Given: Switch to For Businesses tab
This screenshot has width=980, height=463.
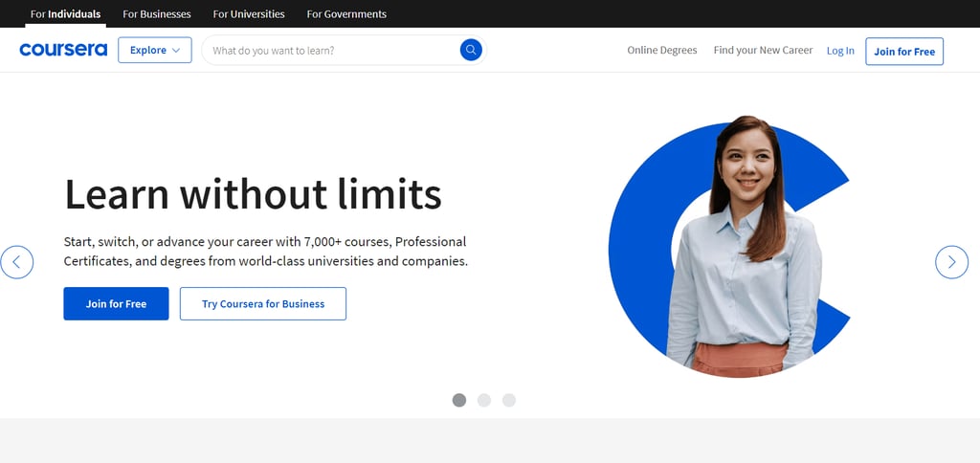Looking at the screenshot, I should tap(157, 13).
